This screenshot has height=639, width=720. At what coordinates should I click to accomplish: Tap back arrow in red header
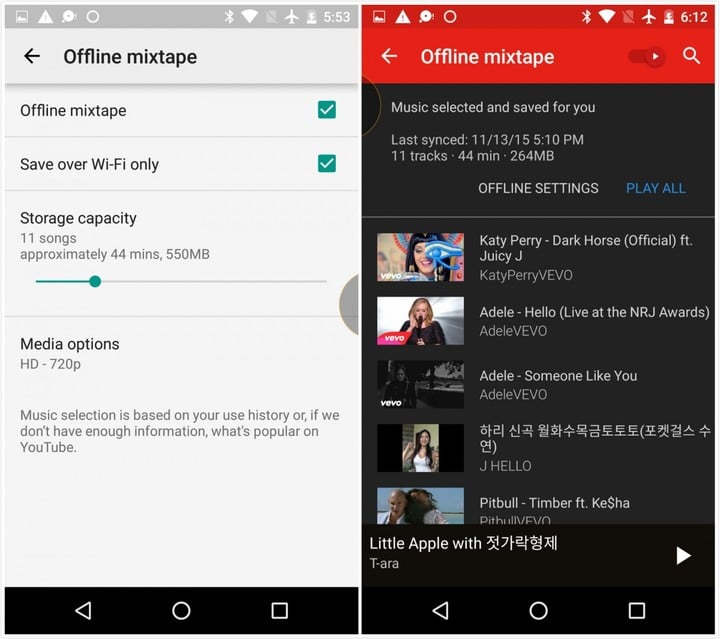coord(389,57)
